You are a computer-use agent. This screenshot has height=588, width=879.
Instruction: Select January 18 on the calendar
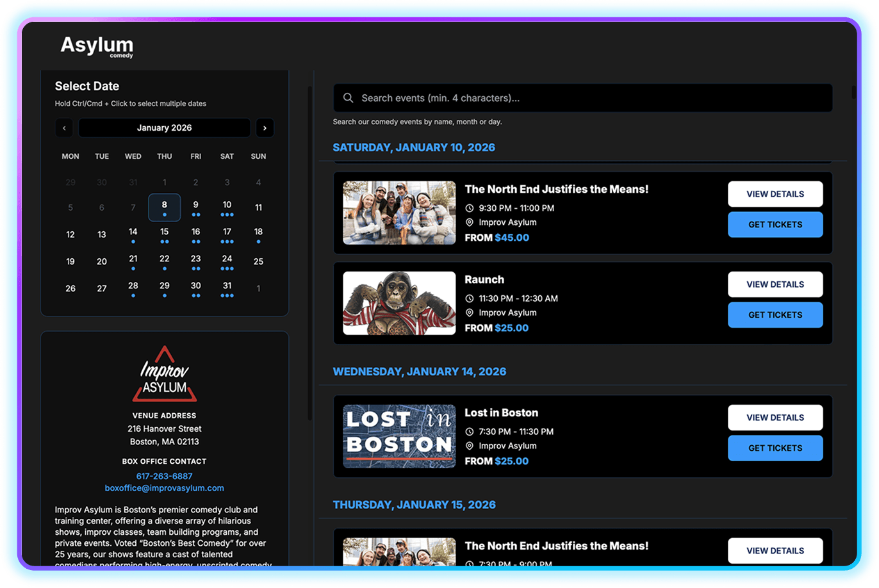point(259,234)
